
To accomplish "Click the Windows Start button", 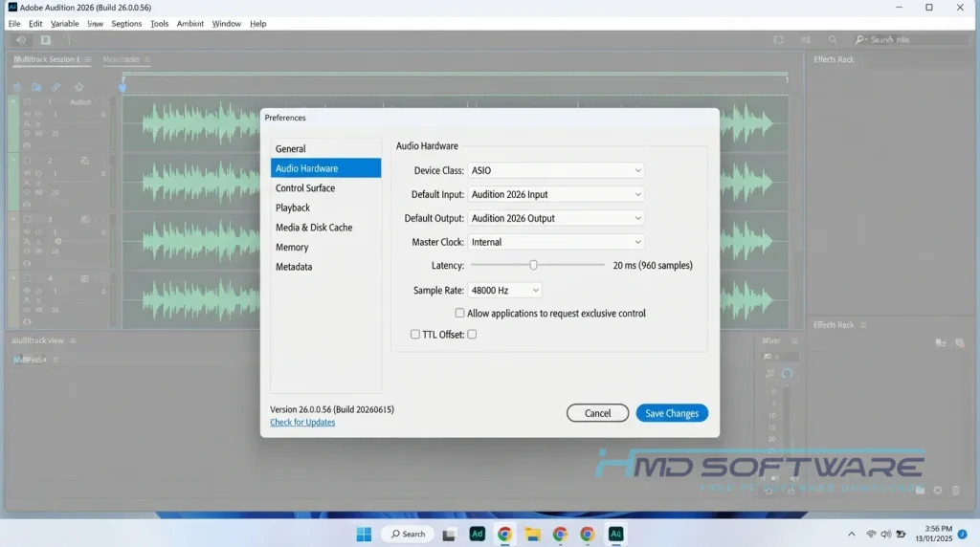I will 364,534.
